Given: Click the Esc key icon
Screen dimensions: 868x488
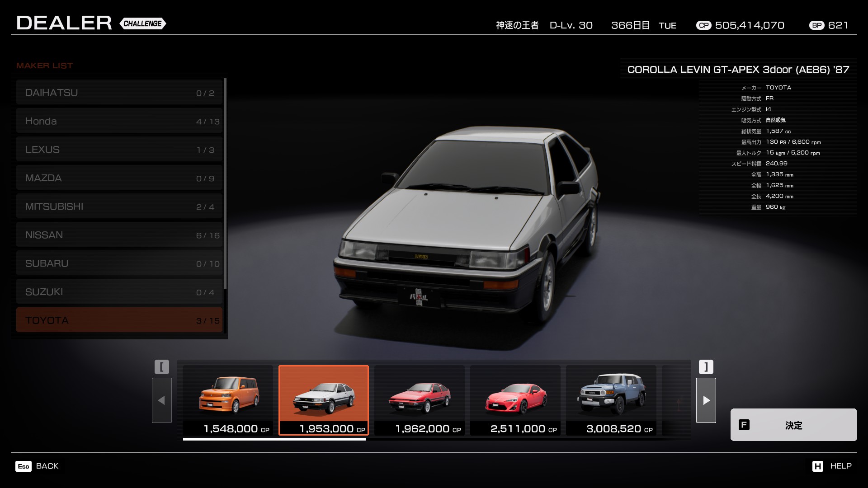Looking at the screenshot, I should (24, 466).
